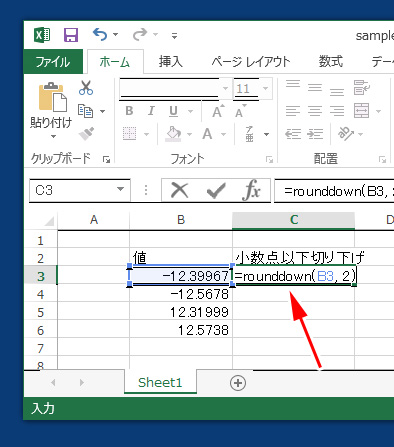Undo the last action
Viewport: 394px width, 447px height.
100,34
